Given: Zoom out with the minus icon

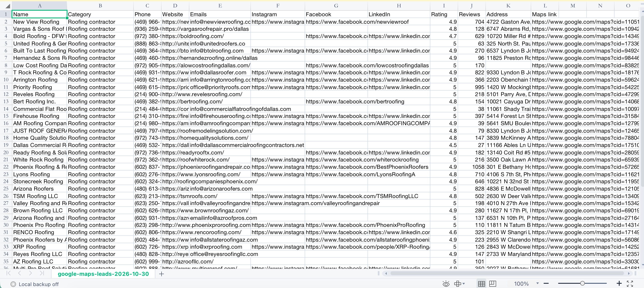Looking at the screenshot, I should coord(546,284).
